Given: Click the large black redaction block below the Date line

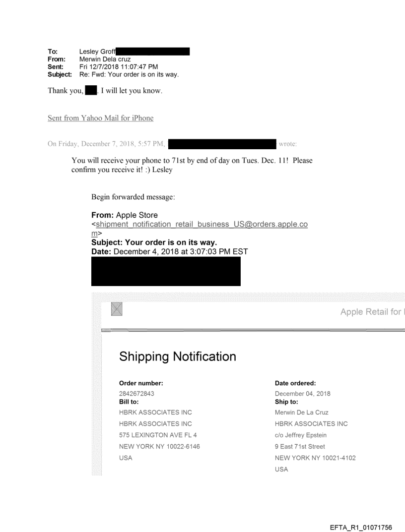Looking at the screenshot, I should pos(166,271).
